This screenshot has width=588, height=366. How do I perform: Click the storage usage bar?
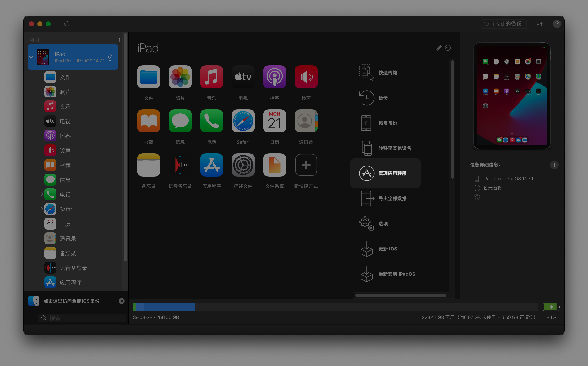335,307
